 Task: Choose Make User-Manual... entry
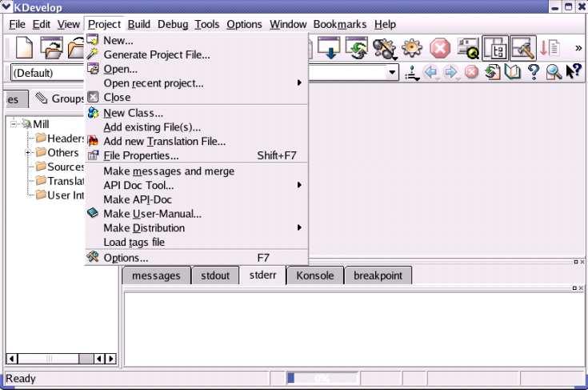pos(197,214)
